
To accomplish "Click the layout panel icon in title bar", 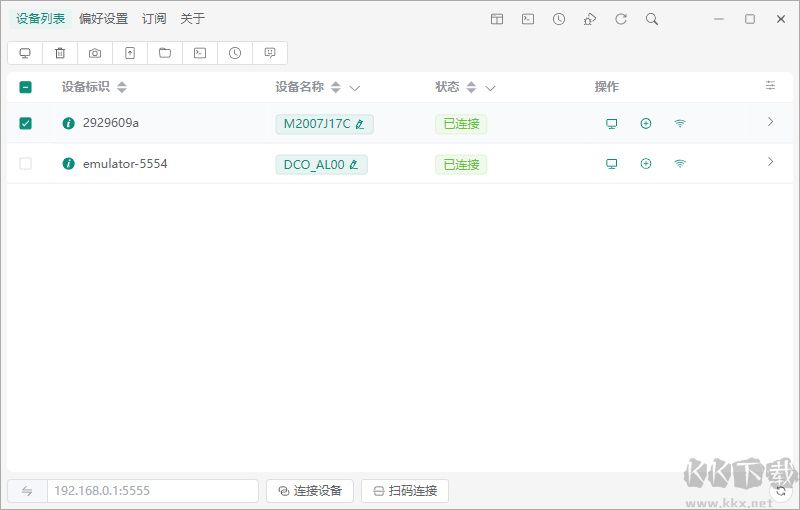I will [496, 19].
